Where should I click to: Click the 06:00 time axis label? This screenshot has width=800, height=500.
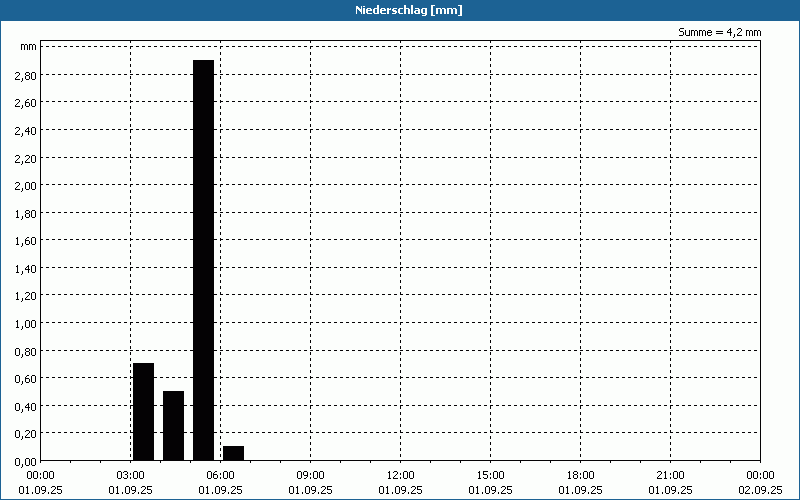pyautogui.click(x=221, y=475)
